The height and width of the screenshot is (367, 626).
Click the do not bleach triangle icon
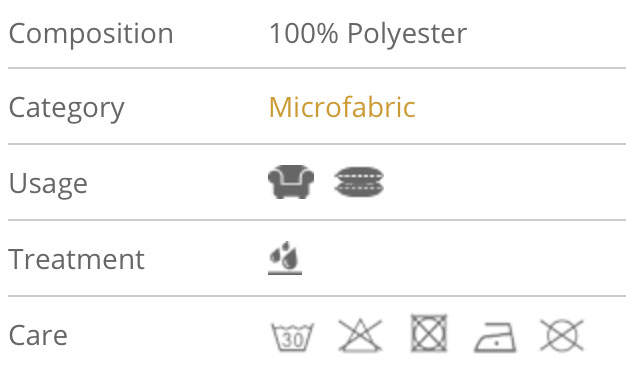(x=360, y=335)
